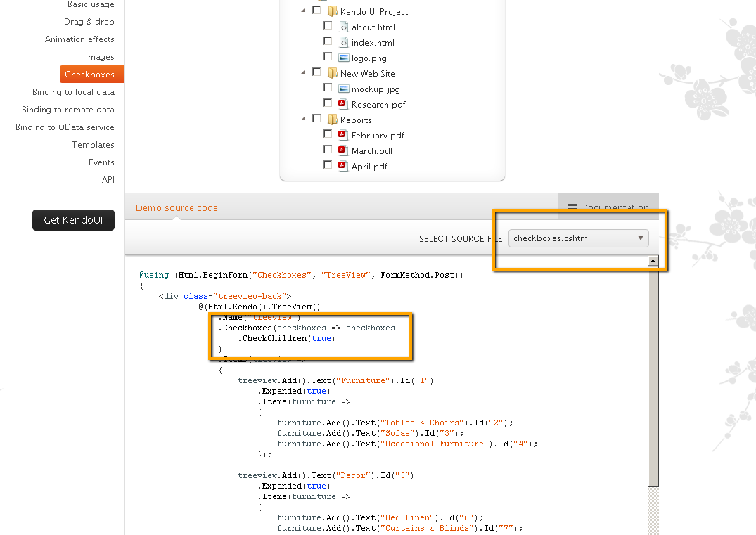Select the February.pdf tree item text
The image size is (756, 535).
pyautogui.click(x=378, y=136)
